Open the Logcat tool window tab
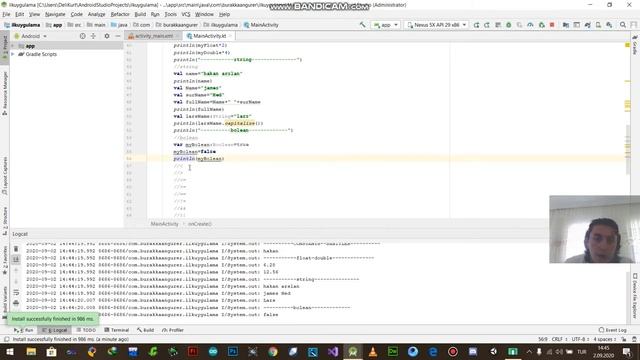Image resolution: width=640 pixels, height=360 pixels. (x=55, y=330)
